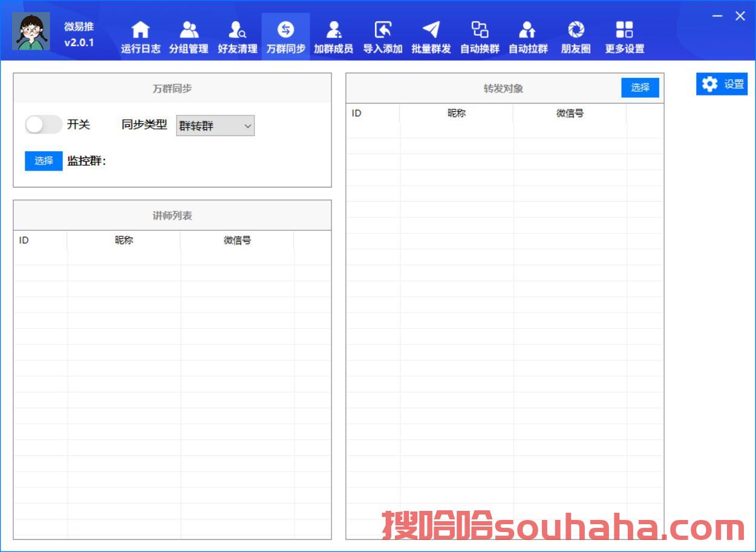Open 自动拉群 auto invite icon
The width and height of the screenshot is (756, 552).
[528, 30]
